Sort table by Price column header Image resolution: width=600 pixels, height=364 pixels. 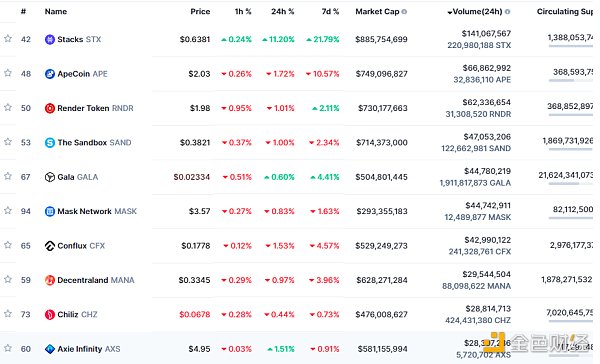(x=200, y=12)
